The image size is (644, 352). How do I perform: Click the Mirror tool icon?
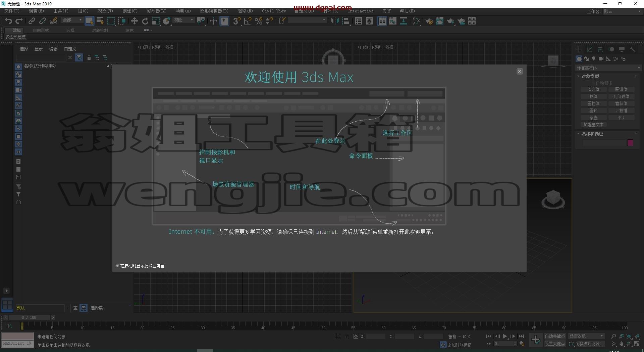335,21
